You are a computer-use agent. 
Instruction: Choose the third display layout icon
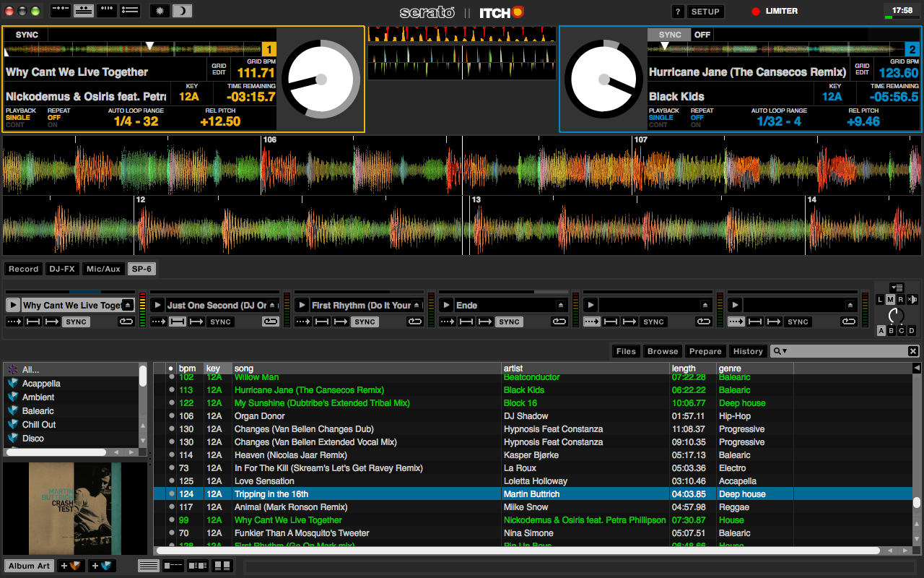(107, 11)
